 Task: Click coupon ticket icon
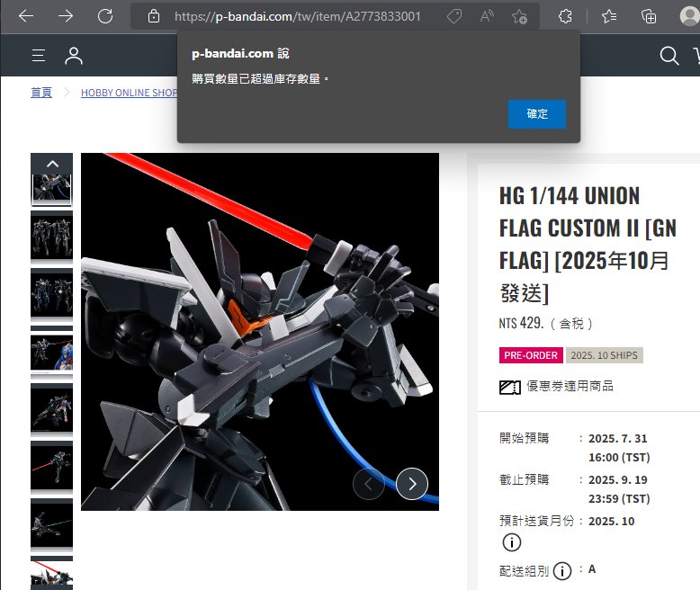(510, 387)
